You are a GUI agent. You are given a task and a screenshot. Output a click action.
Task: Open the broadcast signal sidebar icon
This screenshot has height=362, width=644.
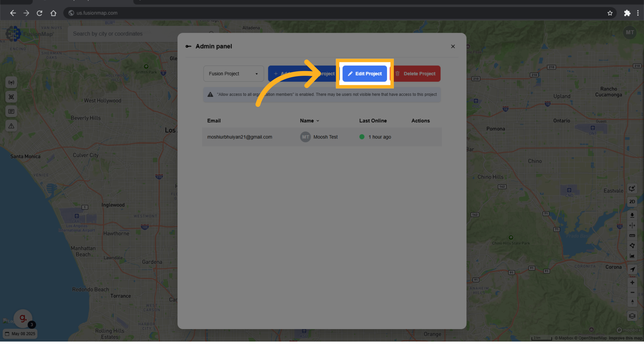(x=11, y=82)
